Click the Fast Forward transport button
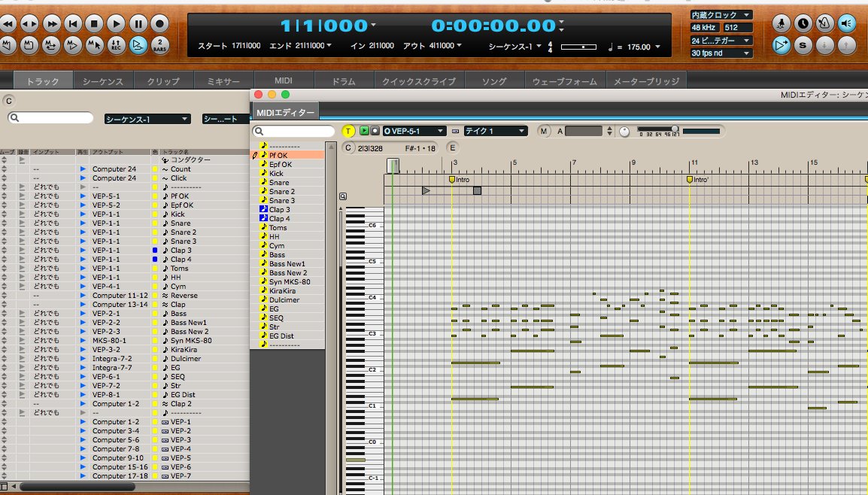The image size is (868, 495). 51,24
